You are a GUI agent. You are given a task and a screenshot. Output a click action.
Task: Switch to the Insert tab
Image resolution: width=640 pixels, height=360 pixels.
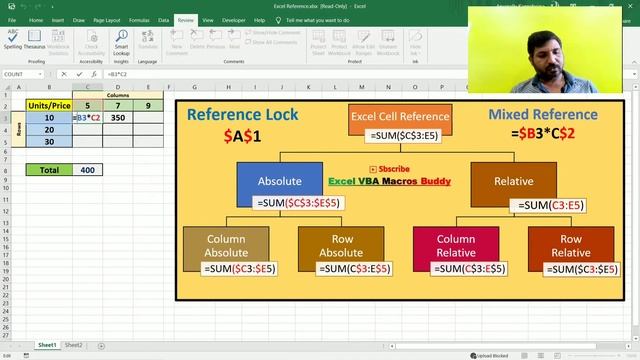click(58, 20)
